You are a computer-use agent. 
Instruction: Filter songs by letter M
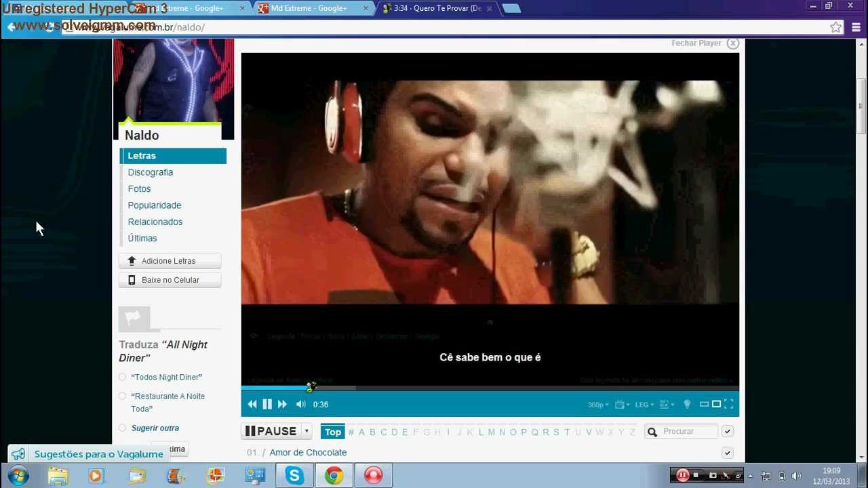[492, 432]
